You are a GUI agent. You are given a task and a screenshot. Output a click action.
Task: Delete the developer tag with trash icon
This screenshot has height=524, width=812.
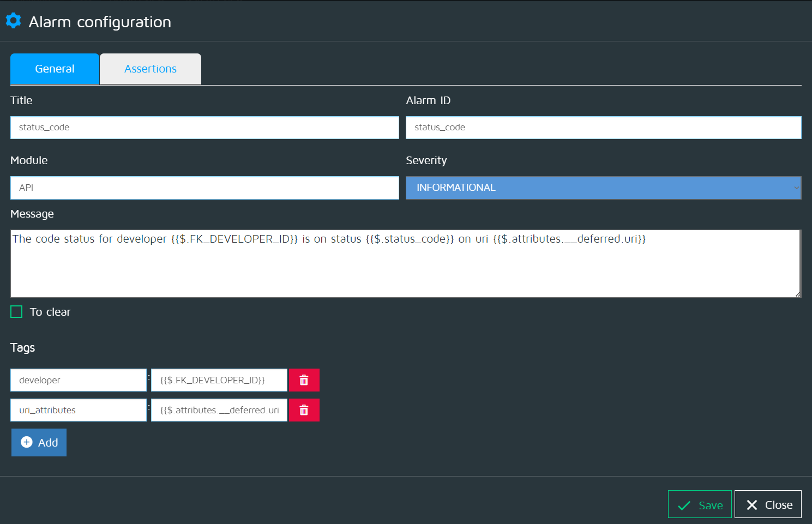(x=304, y=380)
